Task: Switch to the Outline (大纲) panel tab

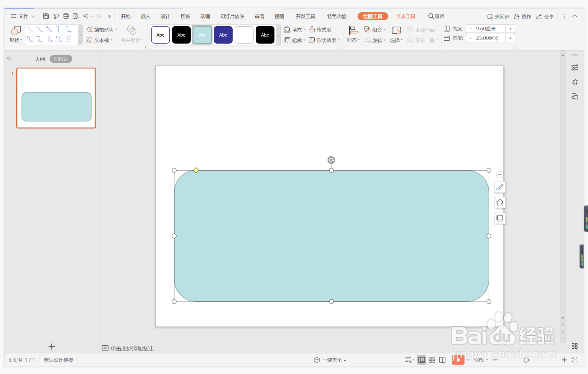Action: (x=40, y=59)
